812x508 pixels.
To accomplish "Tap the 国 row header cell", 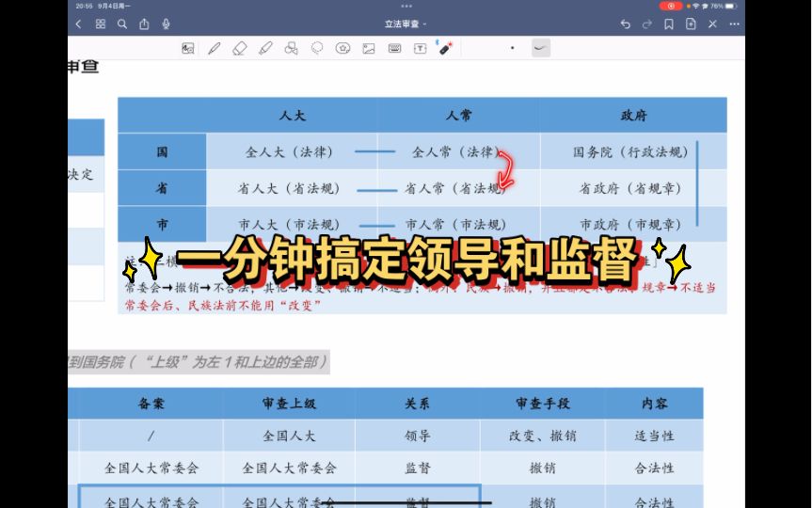I will tap(162, 151).
